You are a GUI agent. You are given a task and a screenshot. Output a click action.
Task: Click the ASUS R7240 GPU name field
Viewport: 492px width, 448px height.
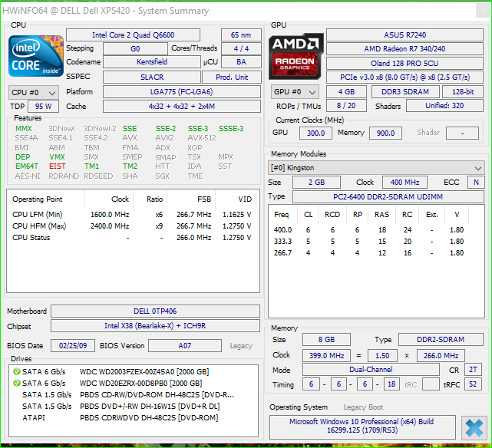(404, 35)
